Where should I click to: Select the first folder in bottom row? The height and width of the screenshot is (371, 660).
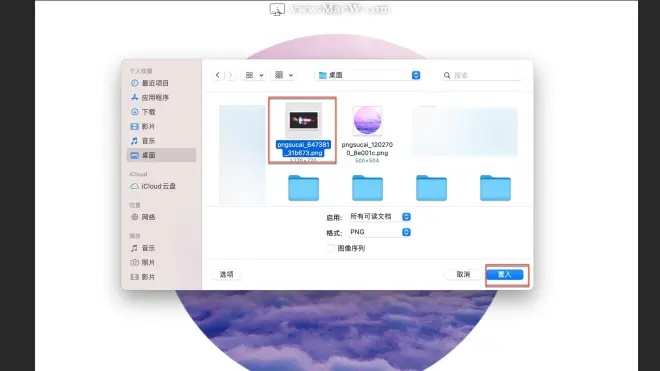pyautogui.click(x=303, y=188)
